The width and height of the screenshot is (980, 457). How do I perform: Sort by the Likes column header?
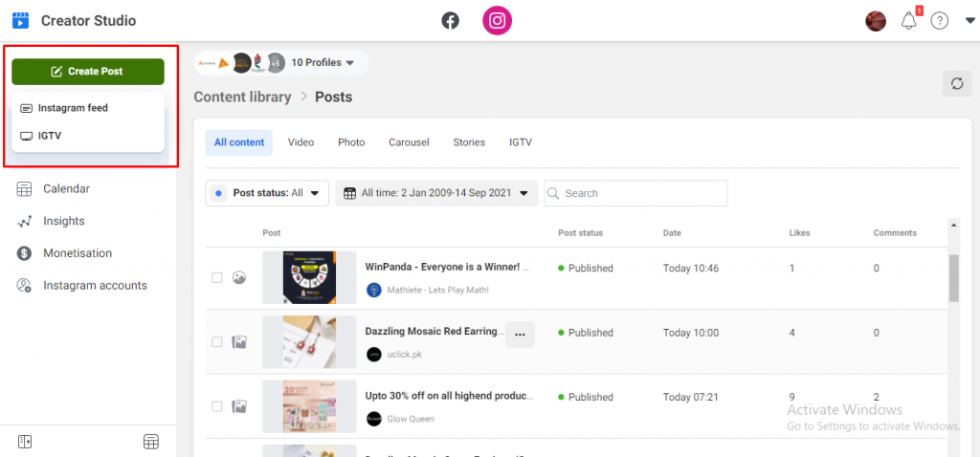[x=799, y=233]
